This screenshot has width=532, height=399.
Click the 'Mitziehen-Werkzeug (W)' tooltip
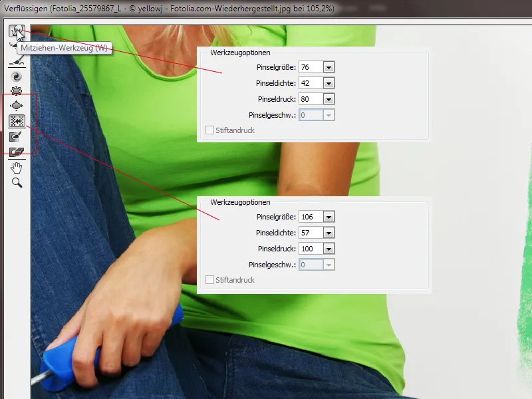click(64, 48)
